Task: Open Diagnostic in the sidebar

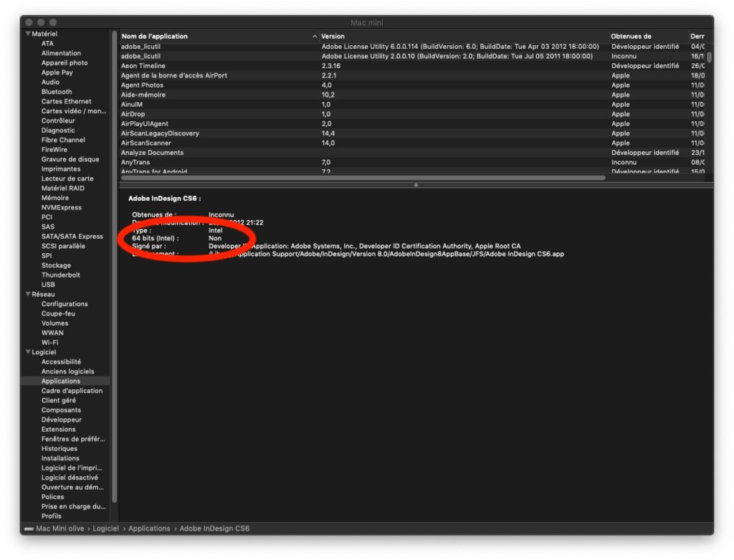Action: (x=58, y=130)
